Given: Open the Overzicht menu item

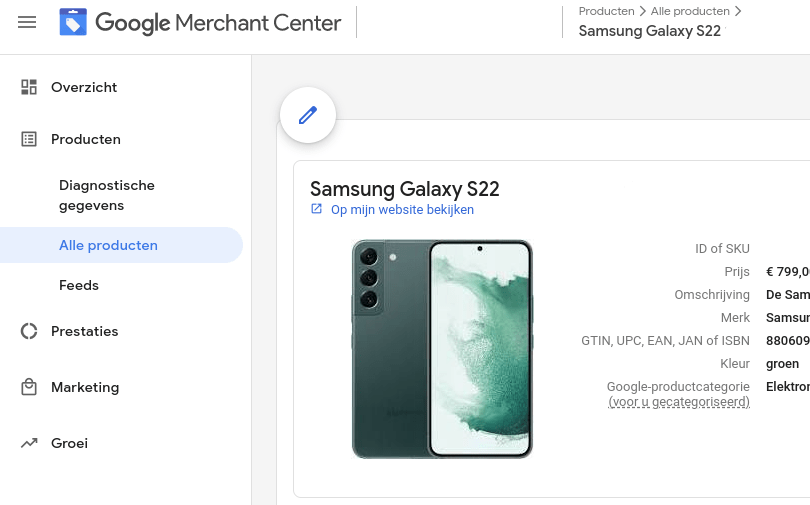Looking at the screenshot, I should (84, 87).
